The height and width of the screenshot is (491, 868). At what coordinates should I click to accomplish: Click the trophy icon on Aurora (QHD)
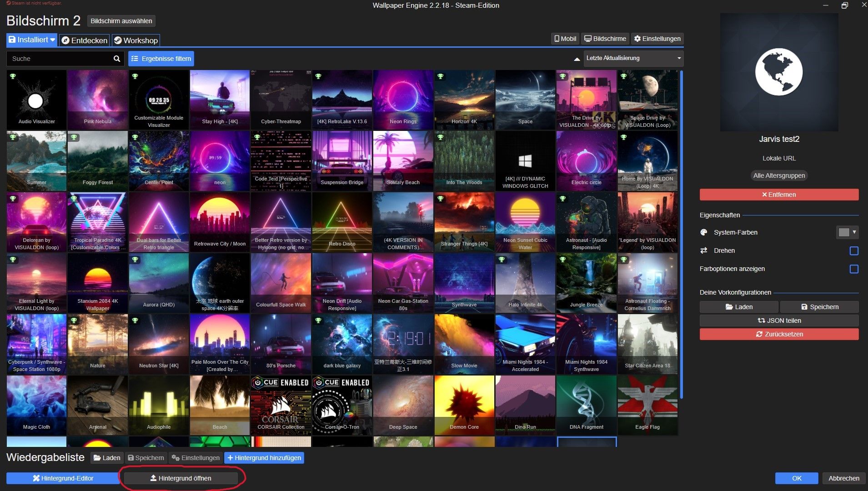(x=135, y=260)
